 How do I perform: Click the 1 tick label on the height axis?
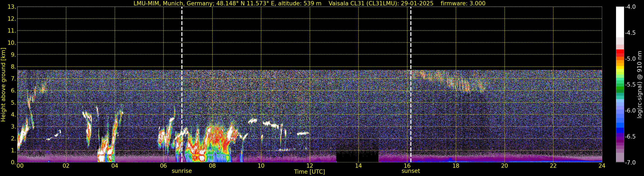click(13, 150)
